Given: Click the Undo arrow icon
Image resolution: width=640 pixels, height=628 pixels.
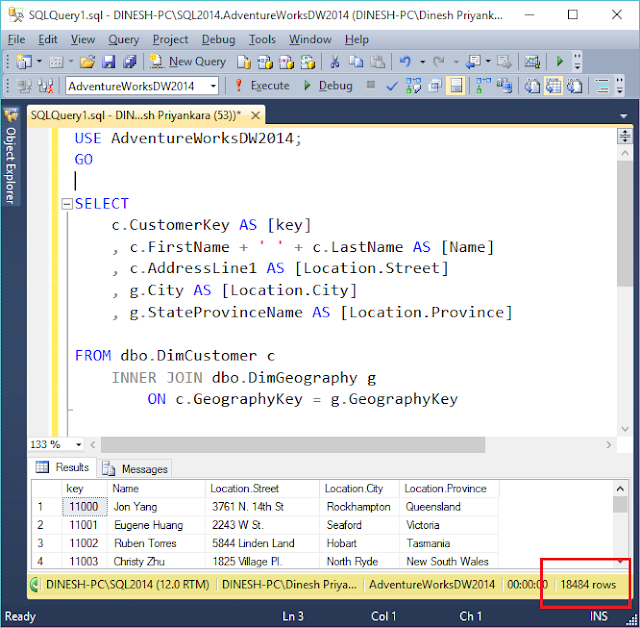Looking at the screenshot, I should click(405, 62).
